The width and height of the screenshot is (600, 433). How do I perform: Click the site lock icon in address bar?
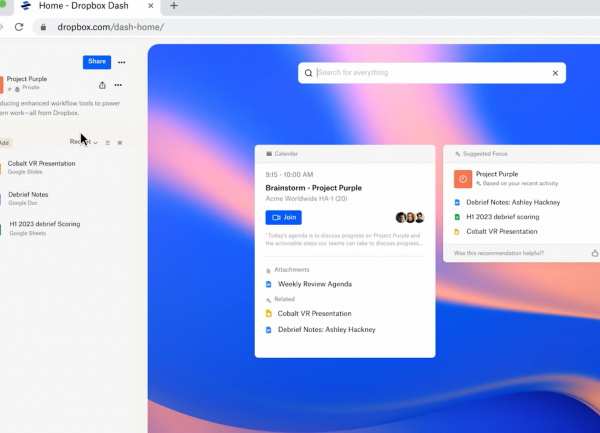coord(43,27)
